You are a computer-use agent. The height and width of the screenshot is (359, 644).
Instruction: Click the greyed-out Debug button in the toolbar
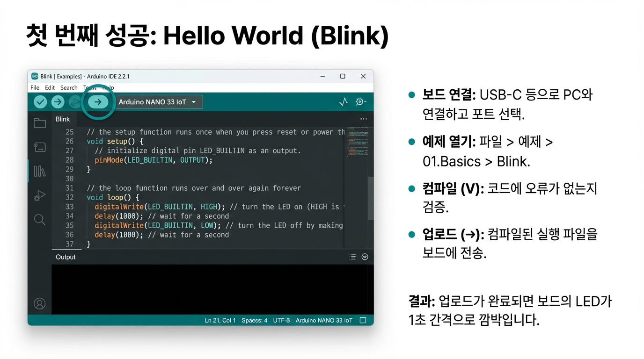click(x=74, y=101)
